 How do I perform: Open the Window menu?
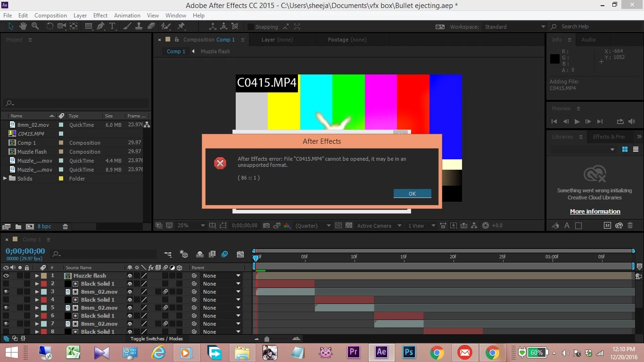click(176, 15)
